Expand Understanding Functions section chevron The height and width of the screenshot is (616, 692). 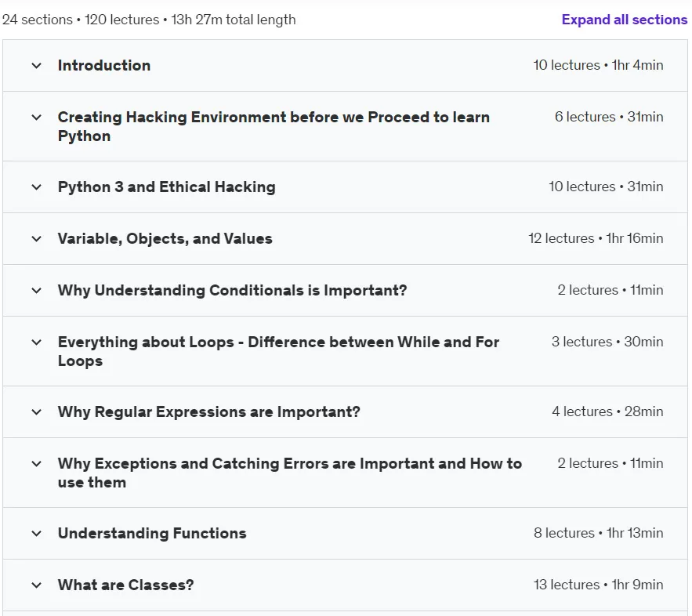point(37,534)
